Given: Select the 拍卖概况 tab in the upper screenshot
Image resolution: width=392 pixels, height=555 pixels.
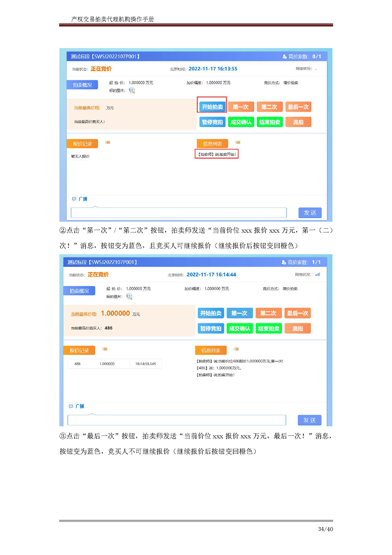Looking at the screenshot, I should [x=82, y=85].
